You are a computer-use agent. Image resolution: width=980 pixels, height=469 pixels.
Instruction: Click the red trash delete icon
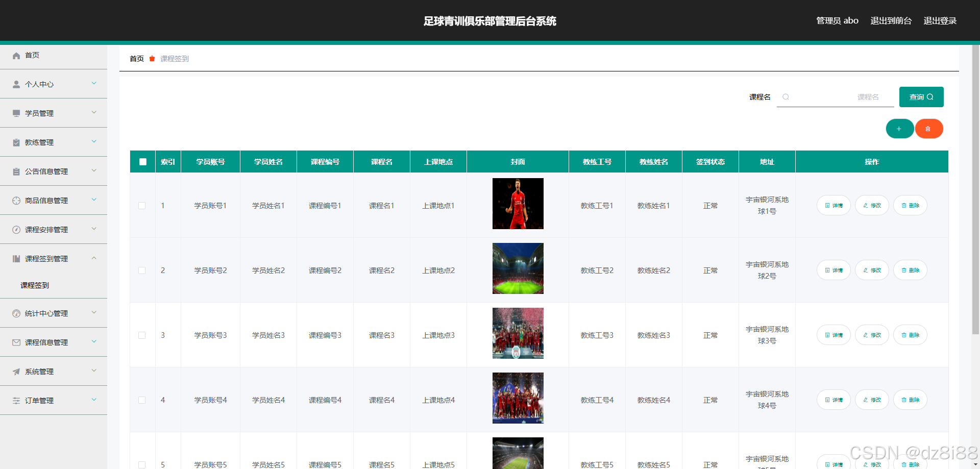(928, 129)
